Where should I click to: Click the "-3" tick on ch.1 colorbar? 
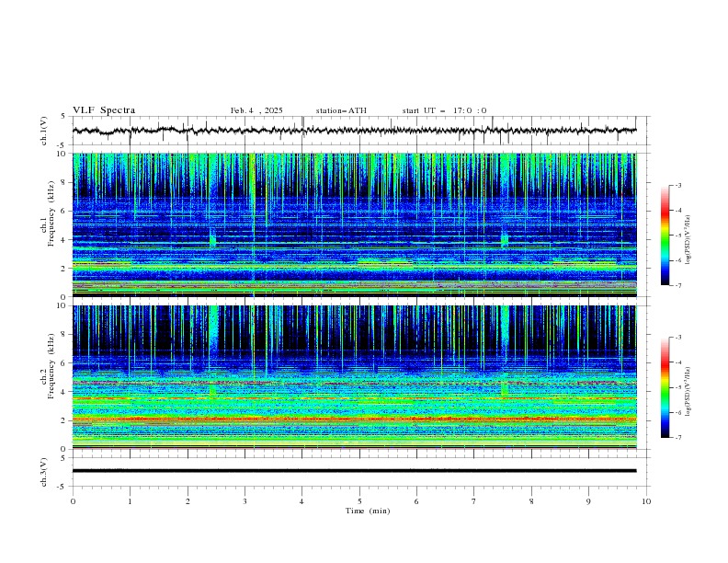(x=677, y=185)
